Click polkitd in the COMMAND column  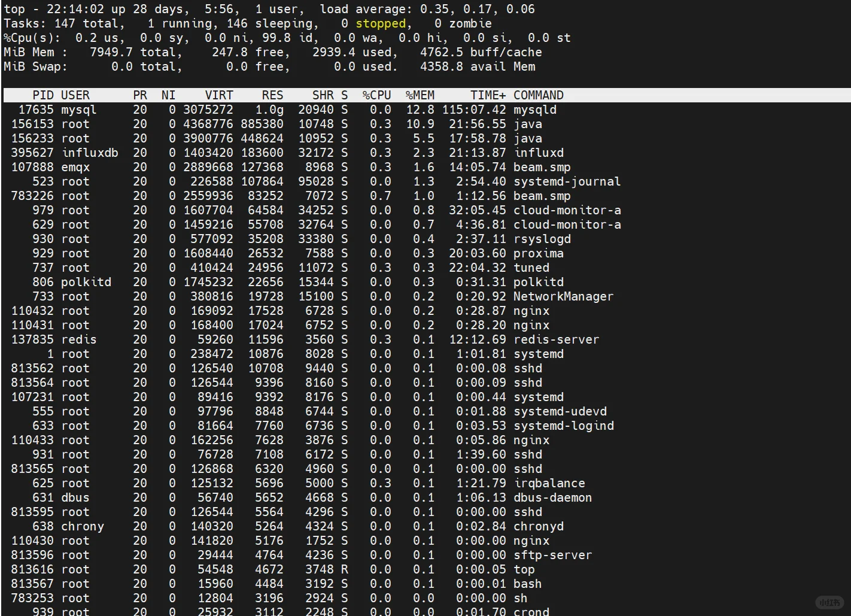click(539, 282)
